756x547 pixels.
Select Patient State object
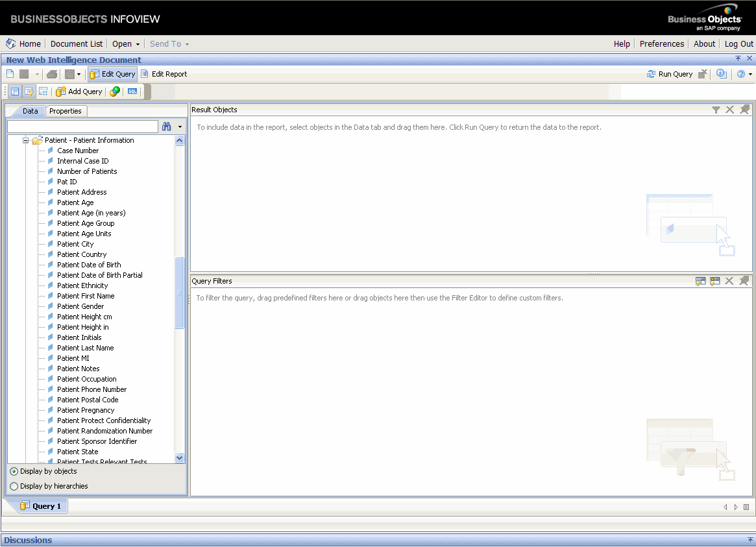coord(78,452)
